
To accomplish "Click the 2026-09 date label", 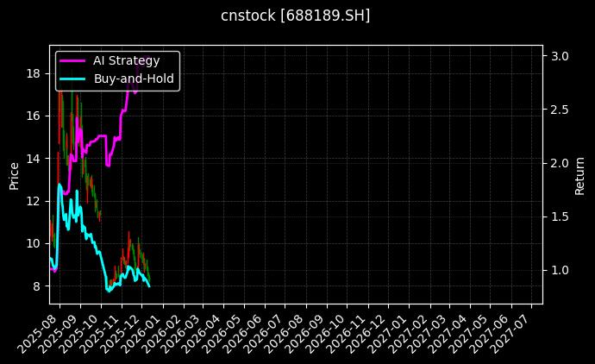I will click(305, 334).
